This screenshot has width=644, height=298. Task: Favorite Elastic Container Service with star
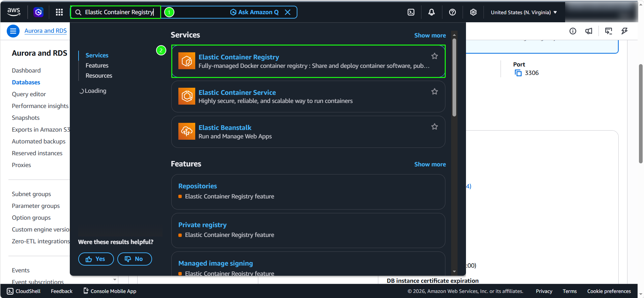(435, 91)
